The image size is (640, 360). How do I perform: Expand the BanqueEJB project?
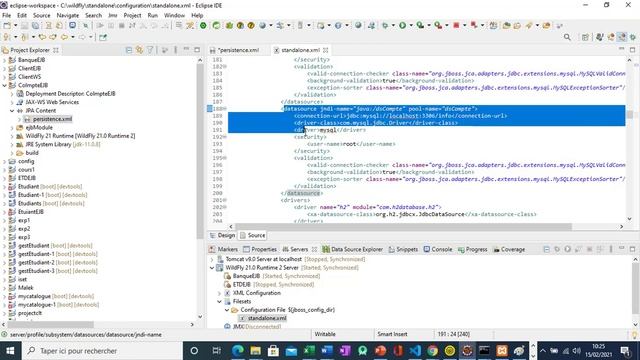pyautogui.click(x=4, y=60)
